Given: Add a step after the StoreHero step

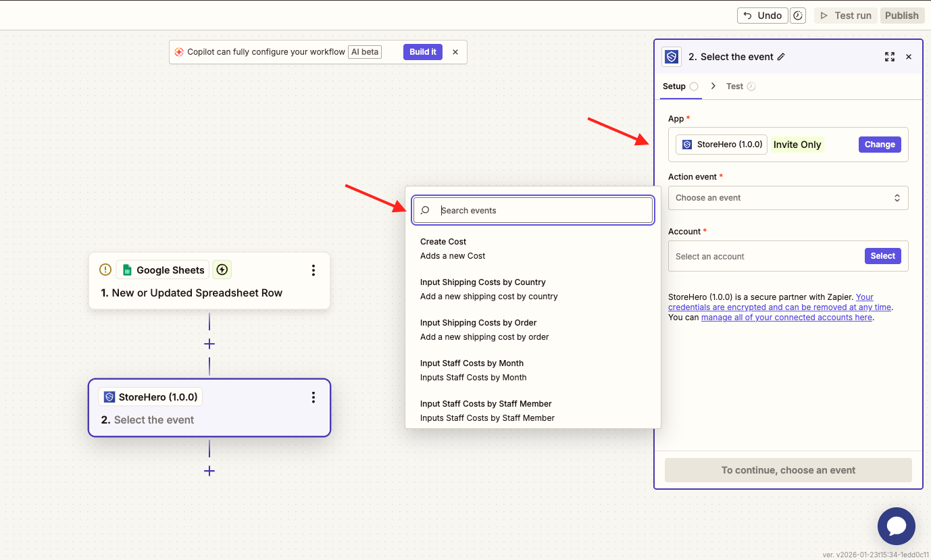Looking at the screenshot, I should coord(209,471).
